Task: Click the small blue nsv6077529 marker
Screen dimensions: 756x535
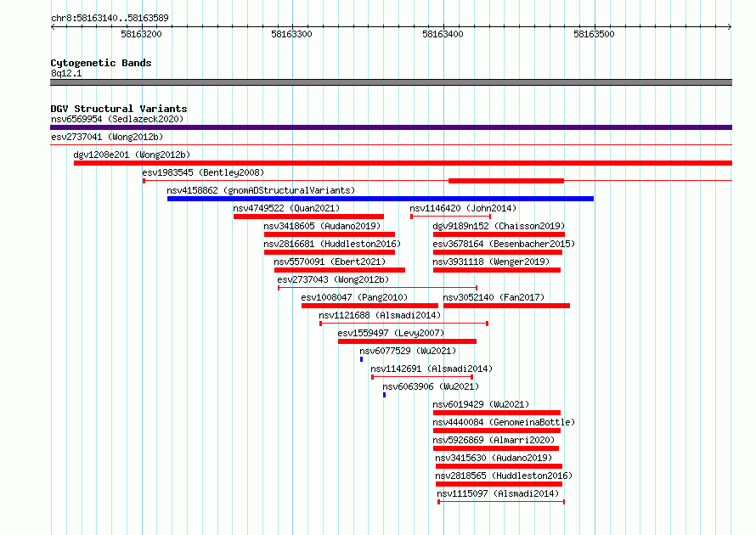Action: click(x=362, y=359)
